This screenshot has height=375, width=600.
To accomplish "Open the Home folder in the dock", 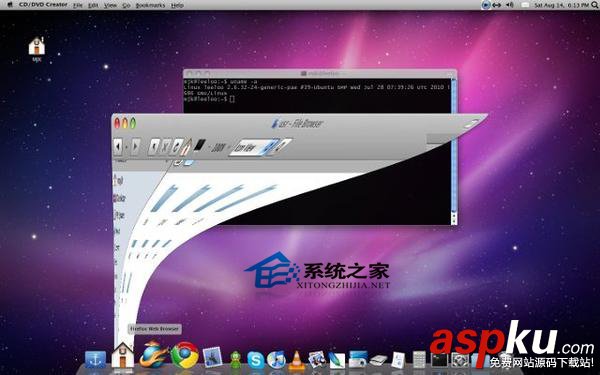I will click(123, 356).
